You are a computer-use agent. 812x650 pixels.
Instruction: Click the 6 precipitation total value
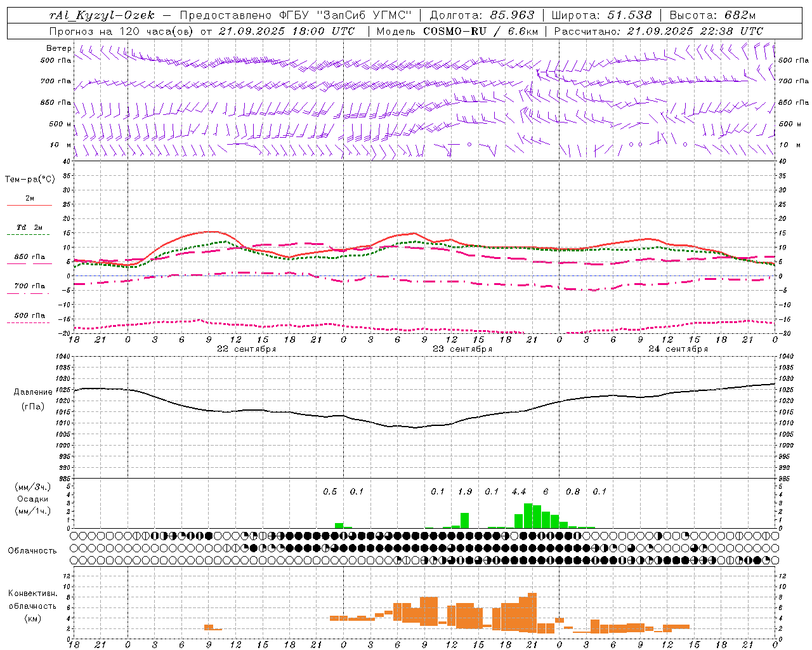click(x=546, y=492)
